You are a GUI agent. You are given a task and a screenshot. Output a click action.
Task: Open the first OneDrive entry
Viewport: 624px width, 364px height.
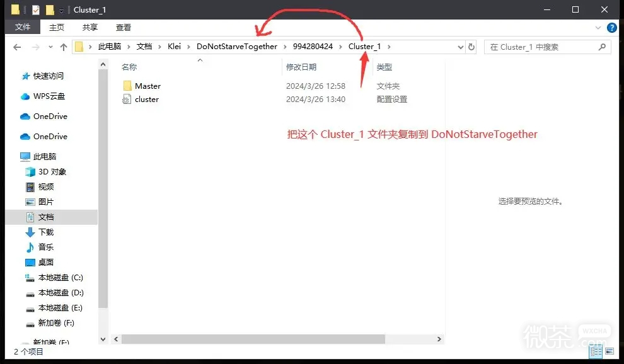click(x=50, y=116)
